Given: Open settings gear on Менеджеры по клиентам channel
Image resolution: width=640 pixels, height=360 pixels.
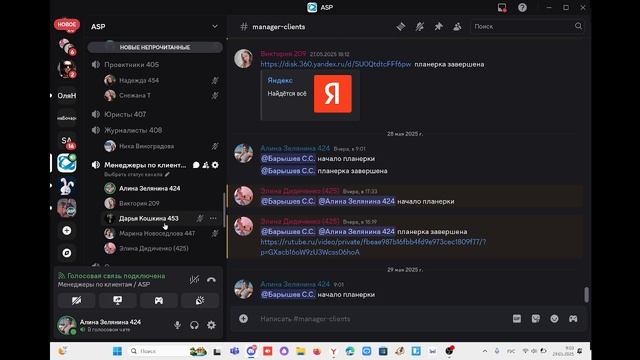Looking at the screenshot, I should [x=215, y=165].
